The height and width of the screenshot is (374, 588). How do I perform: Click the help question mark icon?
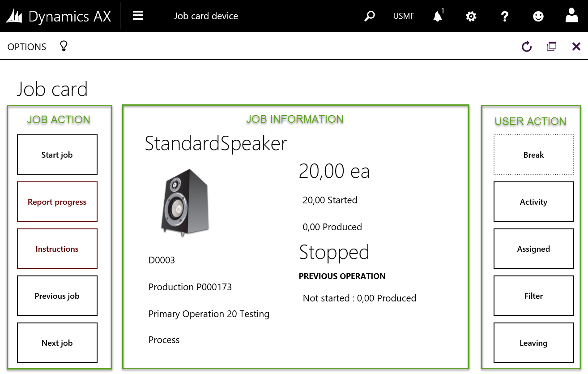pyautogui.click(x=504, y=17)
